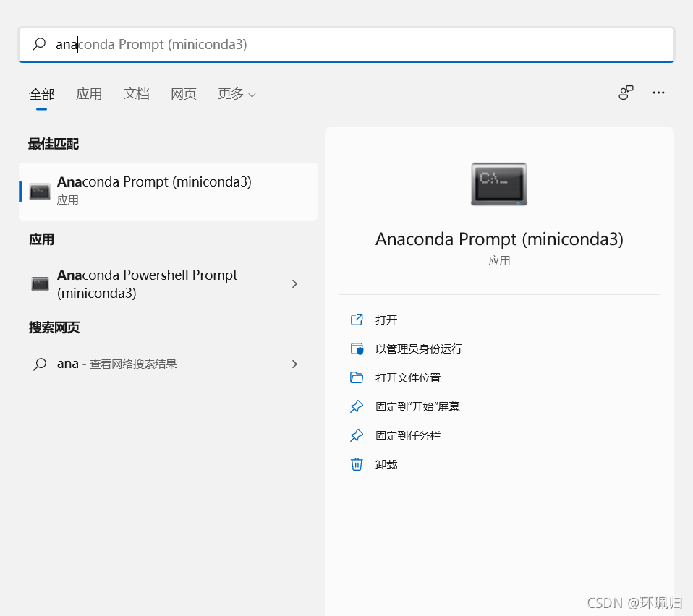The image size is (693, 616).
Task: Click the 卸载 trash icon
Action: tap(357, 463)
